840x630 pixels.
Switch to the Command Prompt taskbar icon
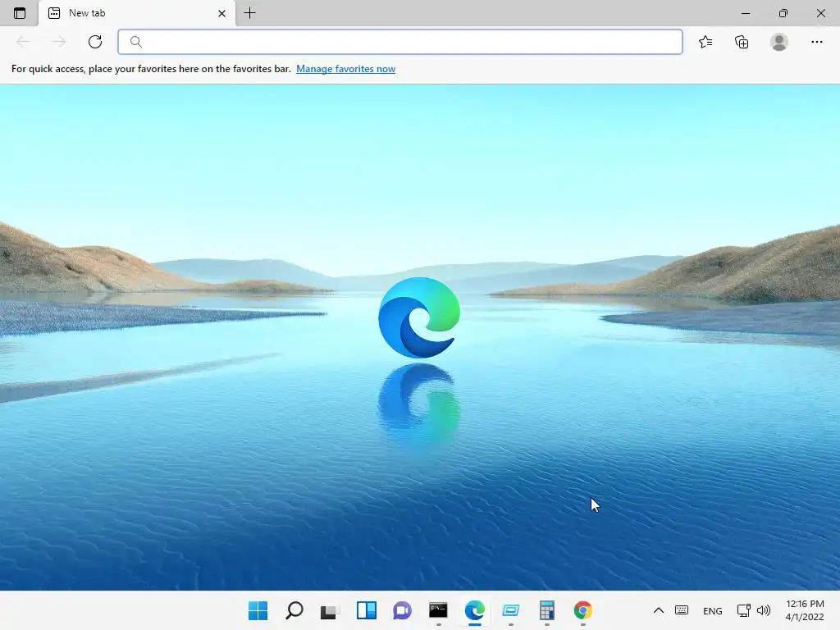pyautogui.click(x=438, y=610)
